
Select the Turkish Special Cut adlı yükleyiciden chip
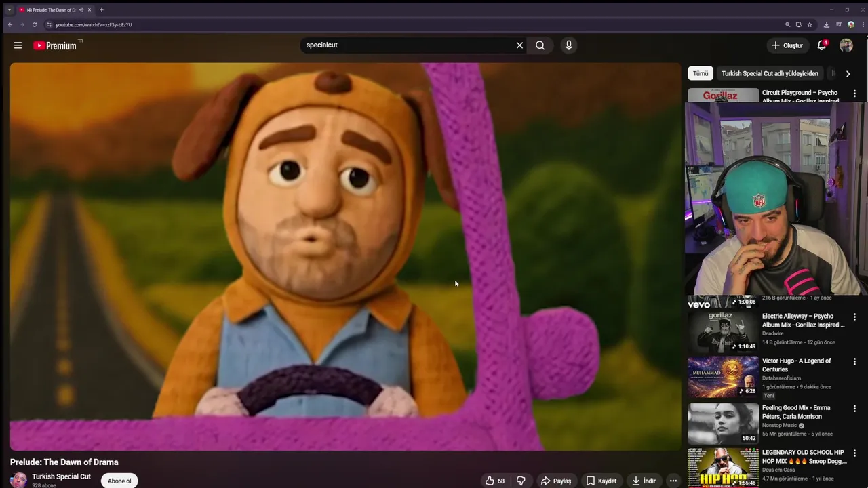click(770, 73)
